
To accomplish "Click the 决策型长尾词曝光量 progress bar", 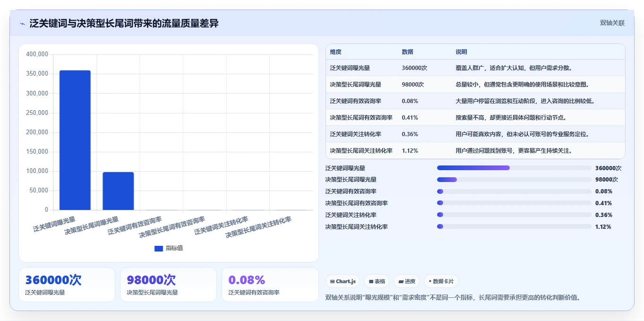I will coord(514,180).
